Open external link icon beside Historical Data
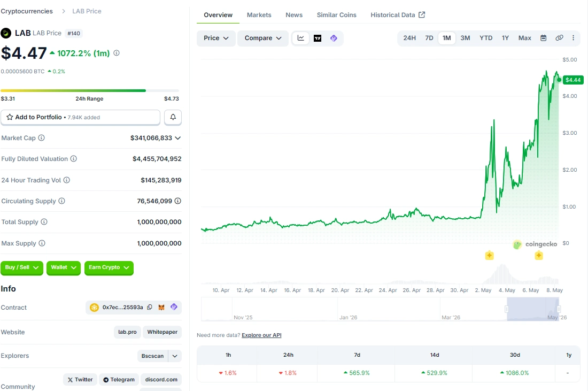Viewport: 588px width, 391px height. coord(422,14)
